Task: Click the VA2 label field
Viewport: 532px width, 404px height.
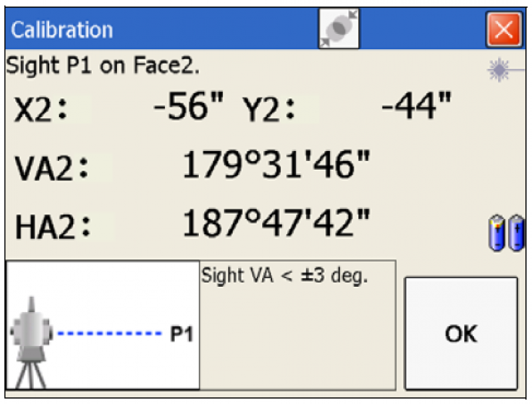Action: 52,170
